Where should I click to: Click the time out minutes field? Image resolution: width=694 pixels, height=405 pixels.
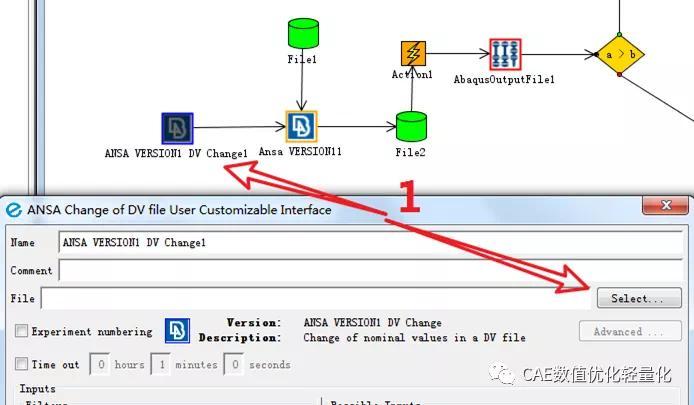click(160, 364)
